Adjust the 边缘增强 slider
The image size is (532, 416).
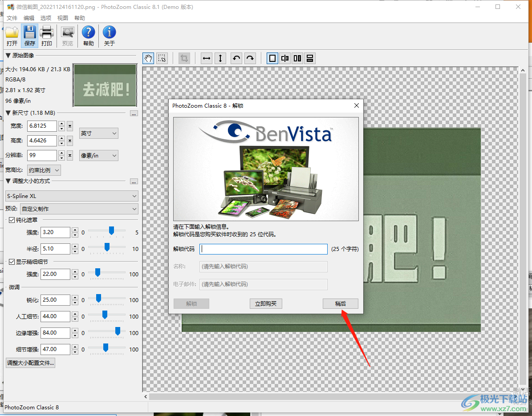[x=118, y=331]
